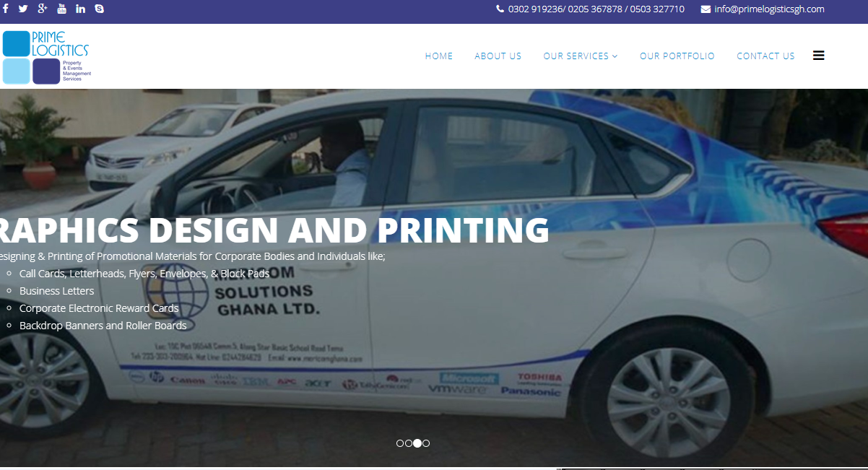Image resolution: width=868 pixels, height=470 pixels.
Task: Open the Google Plus icon
Action: click(x=43, y=9)
